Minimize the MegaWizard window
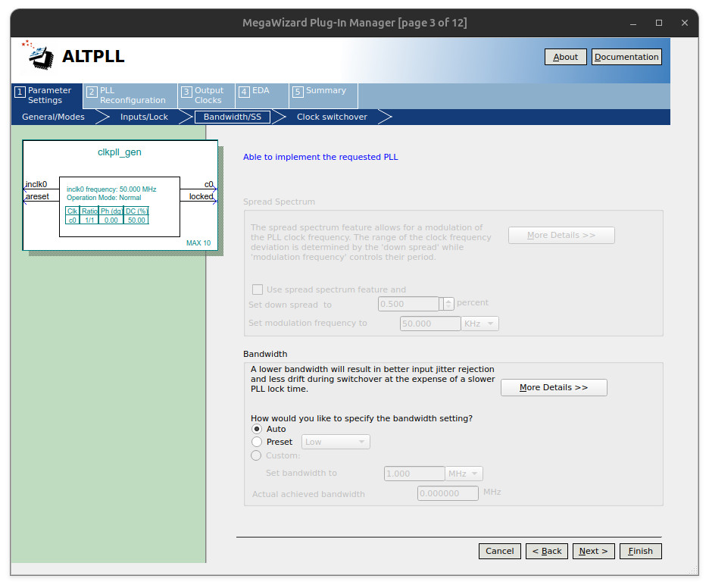 coord(634,23)
